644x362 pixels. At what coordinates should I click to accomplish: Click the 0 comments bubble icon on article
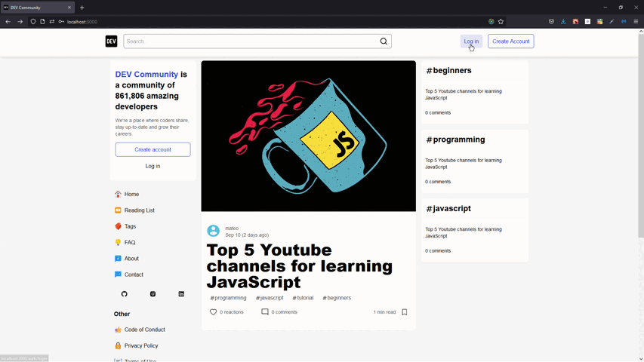click(x=265, y=312)
